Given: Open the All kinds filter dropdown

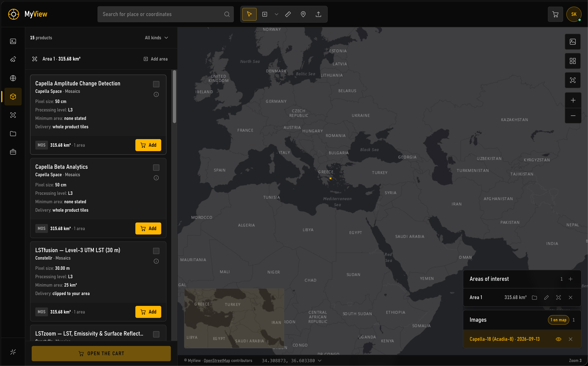Looking at the screenshot, I should coord(156,38).
